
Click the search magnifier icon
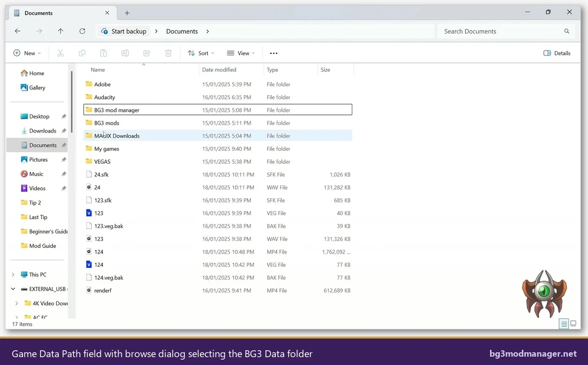pos(567,31)
